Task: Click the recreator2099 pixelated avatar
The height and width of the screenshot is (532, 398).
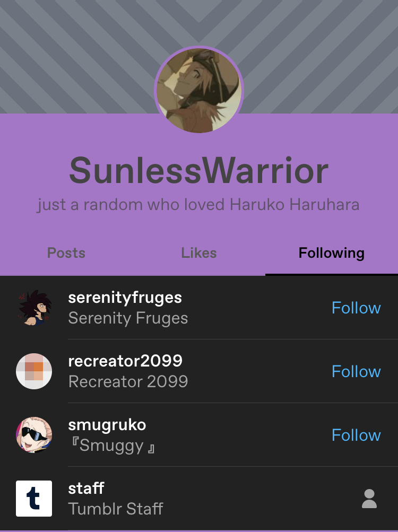Action: click(34, 371)
